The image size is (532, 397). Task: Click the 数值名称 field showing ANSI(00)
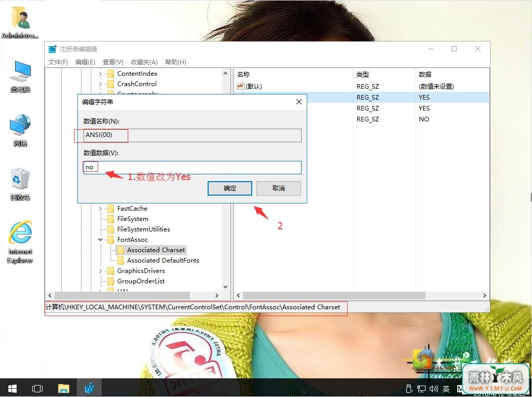(192, 135)
